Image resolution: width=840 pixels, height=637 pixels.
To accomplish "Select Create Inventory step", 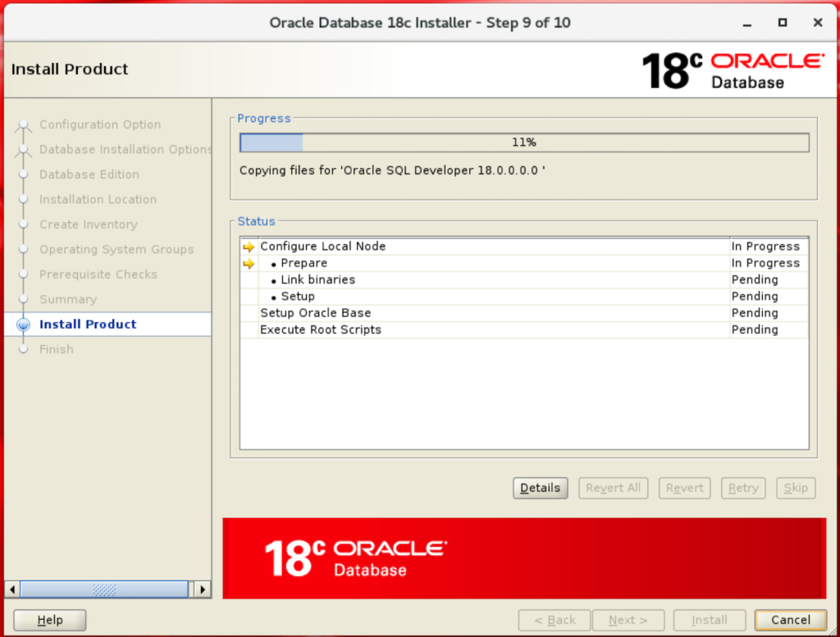I will coord(89,225).
